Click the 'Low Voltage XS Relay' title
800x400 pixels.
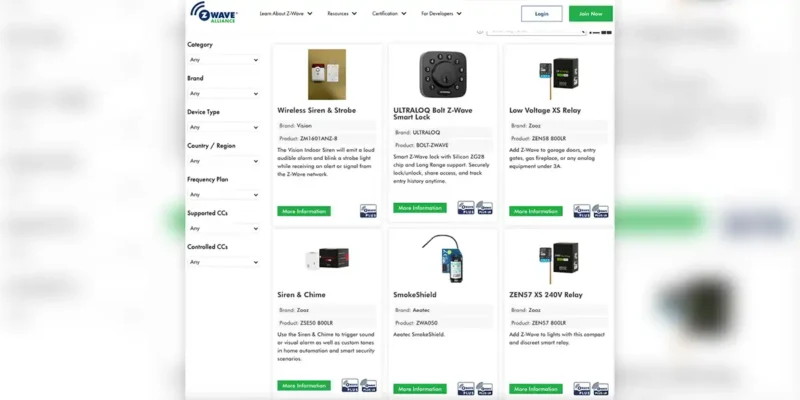coord(545,110)
